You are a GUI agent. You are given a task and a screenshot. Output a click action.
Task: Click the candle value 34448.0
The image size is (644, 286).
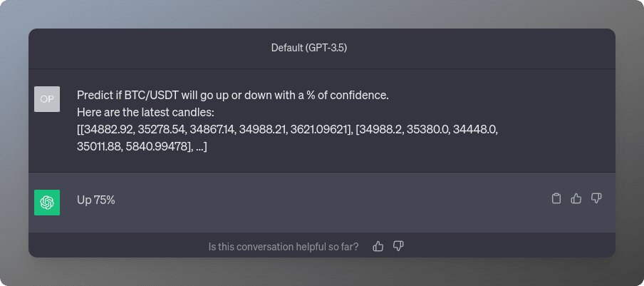(x=477, y=129)
